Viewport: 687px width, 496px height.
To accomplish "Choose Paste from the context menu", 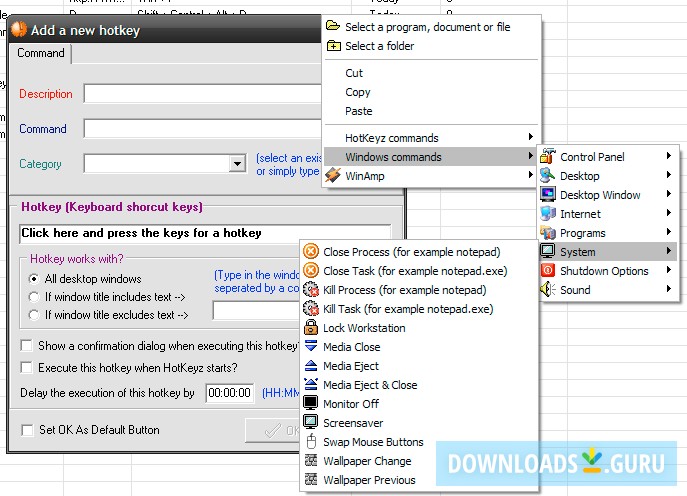I will coord(432,111).
